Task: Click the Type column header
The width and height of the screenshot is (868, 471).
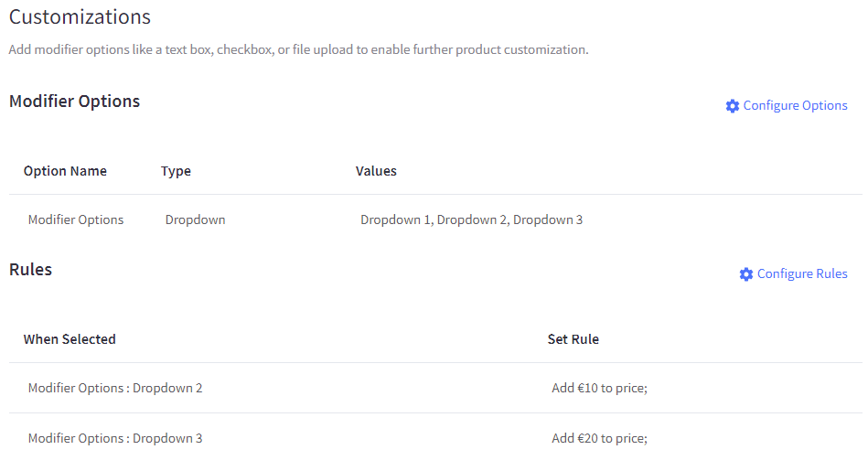Action: click(176, 171)
